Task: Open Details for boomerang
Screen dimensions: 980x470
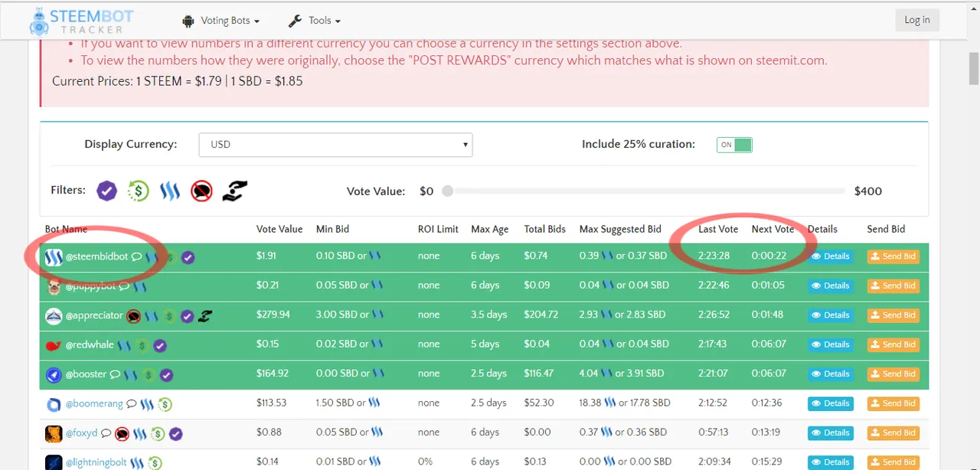Action: 831,403
